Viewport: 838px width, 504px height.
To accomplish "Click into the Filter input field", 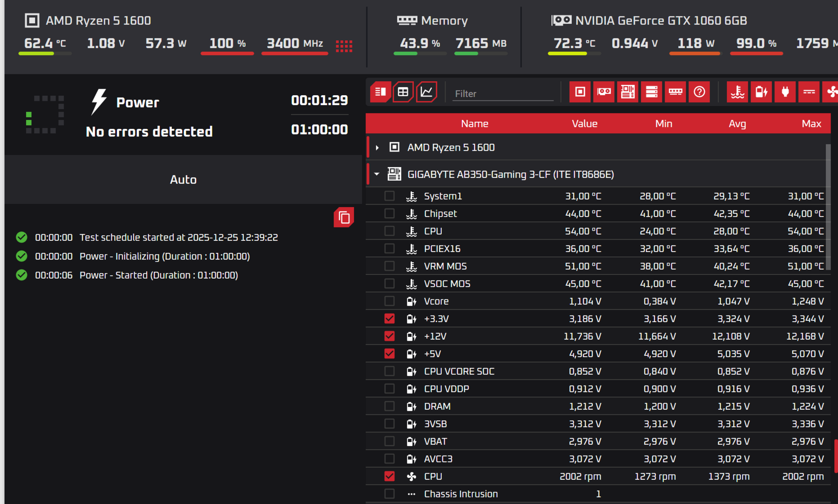I will [x=503, y=93].
